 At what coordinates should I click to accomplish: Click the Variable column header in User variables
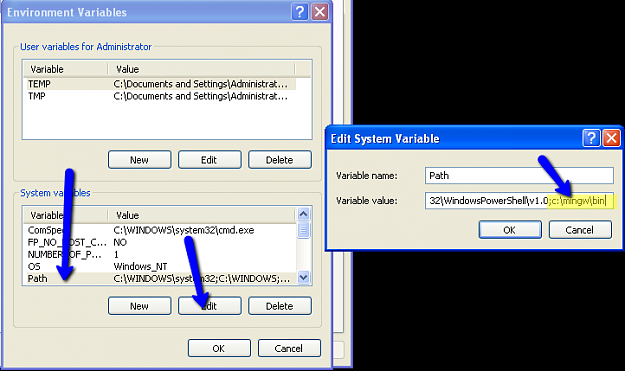(65, 69)
